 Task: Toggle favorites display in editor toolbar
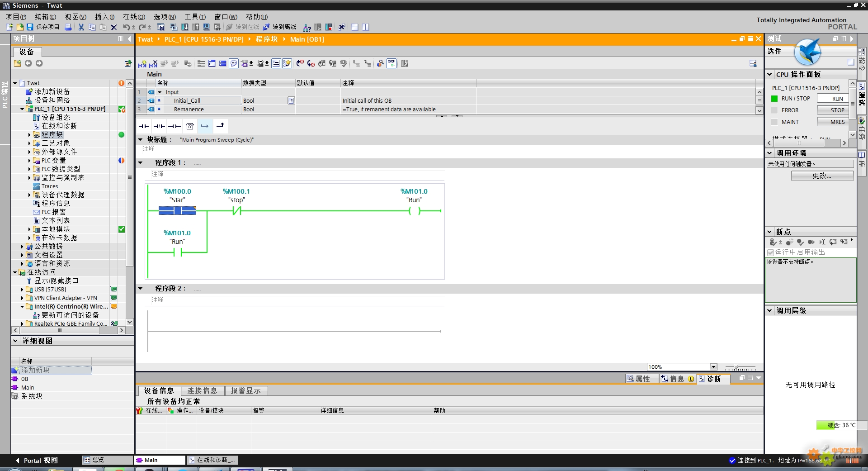point(287,63)
